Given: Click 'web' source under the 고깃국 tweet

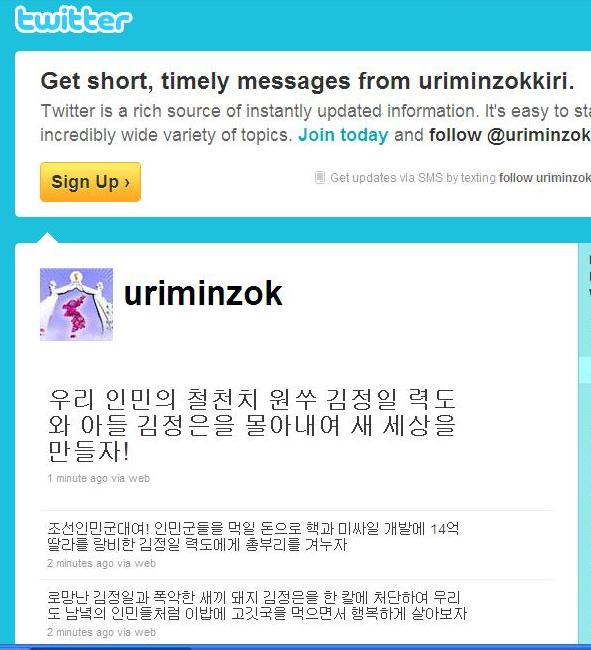Looking at the screenshot, I should pyautogui.click(x=145, y=632).
